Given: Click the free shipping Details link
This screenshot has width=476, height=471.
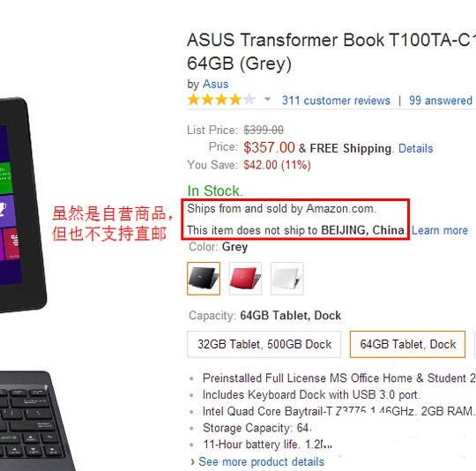Looking at the screenshot, I should point(415,148).
